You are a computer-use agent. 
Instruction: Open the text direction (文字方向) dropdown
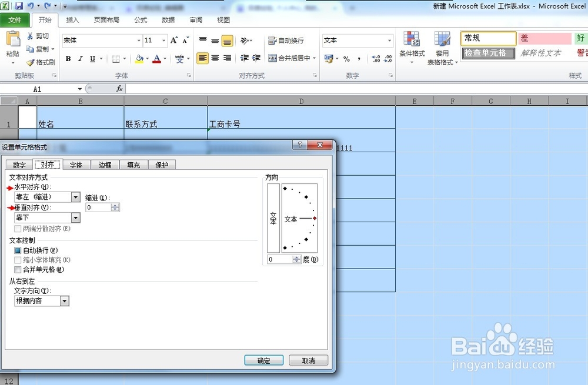point(65,300)
